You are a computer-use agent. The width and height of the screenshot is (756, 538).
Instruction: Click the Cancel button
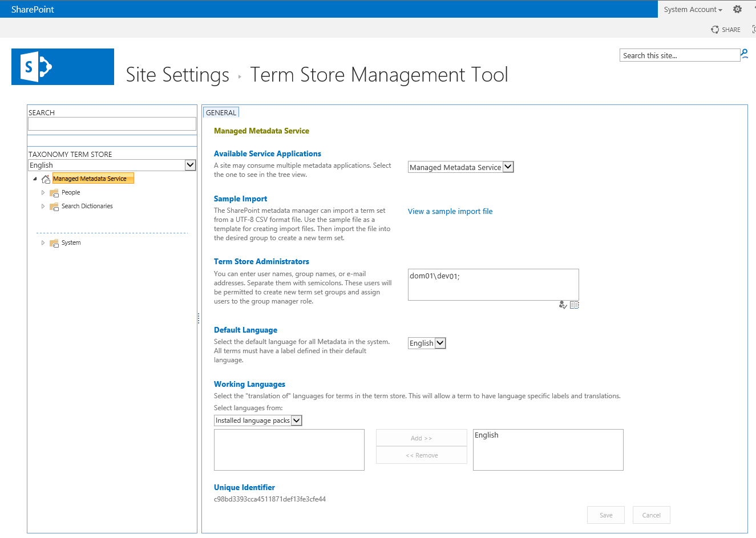652,515
